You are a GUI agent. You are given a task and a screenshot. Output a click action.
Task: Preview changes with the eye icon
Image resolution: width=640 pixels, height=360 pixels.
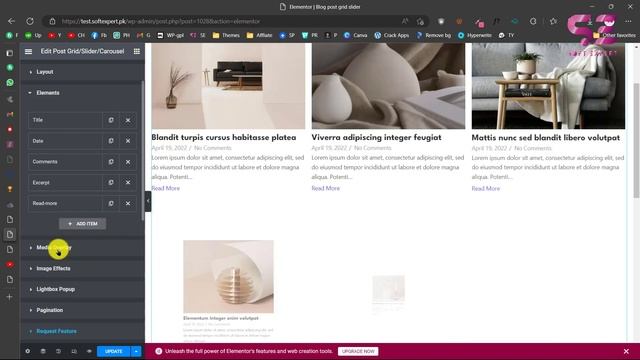point(89,351)
